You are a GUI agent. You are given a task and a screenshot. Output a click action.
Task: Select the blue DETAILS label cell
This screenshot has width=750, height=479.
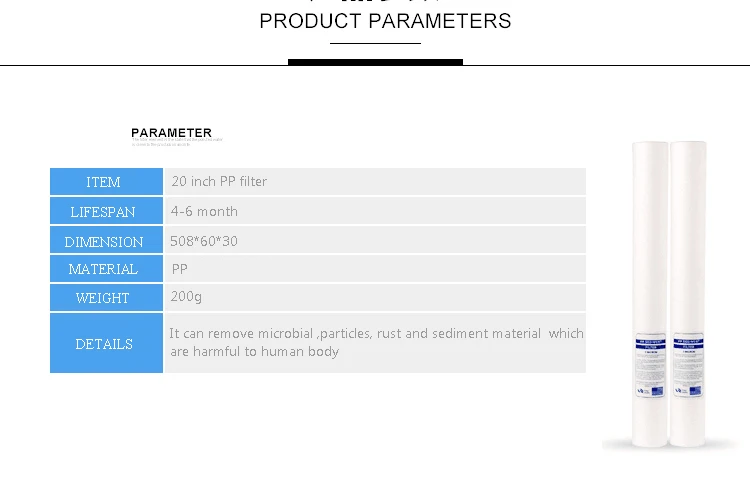pos(104,344)
